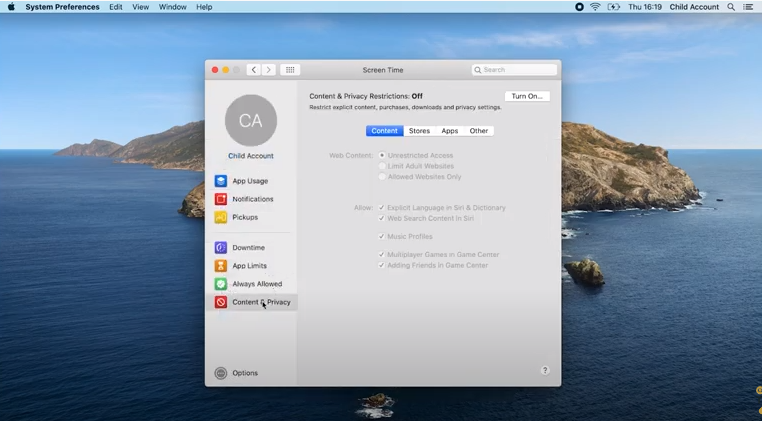
Task: Click the Search field in Screen Time
Action: point(514,70)
